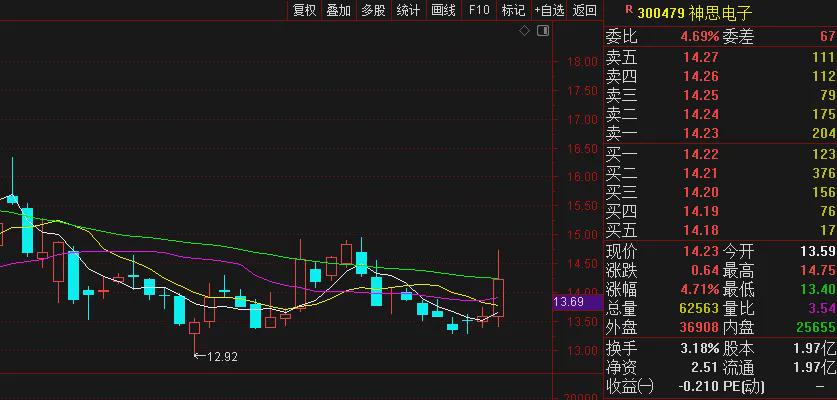This screenshot has height=400, width=837.
Task: Click the PE(动) label
Action: pyautogui.click(x=744, y=386)
